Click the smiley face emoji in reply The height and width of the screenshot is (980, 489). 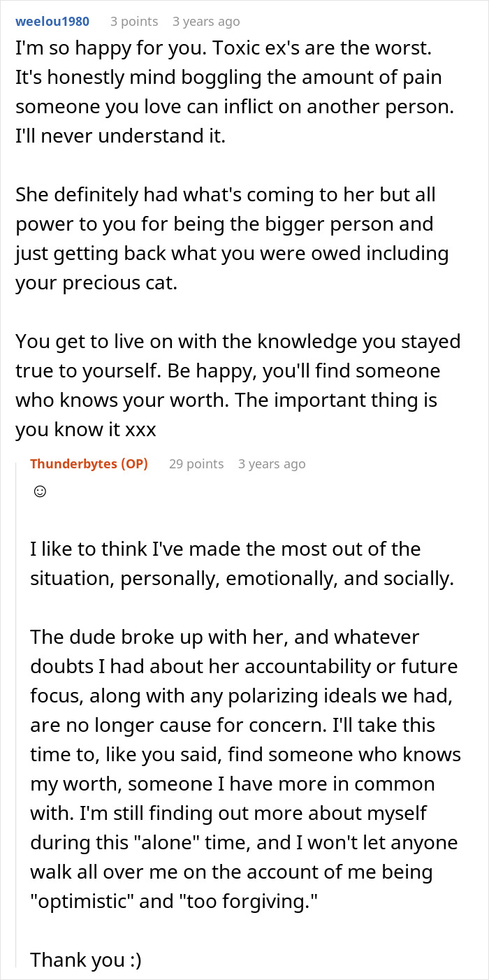40,491
